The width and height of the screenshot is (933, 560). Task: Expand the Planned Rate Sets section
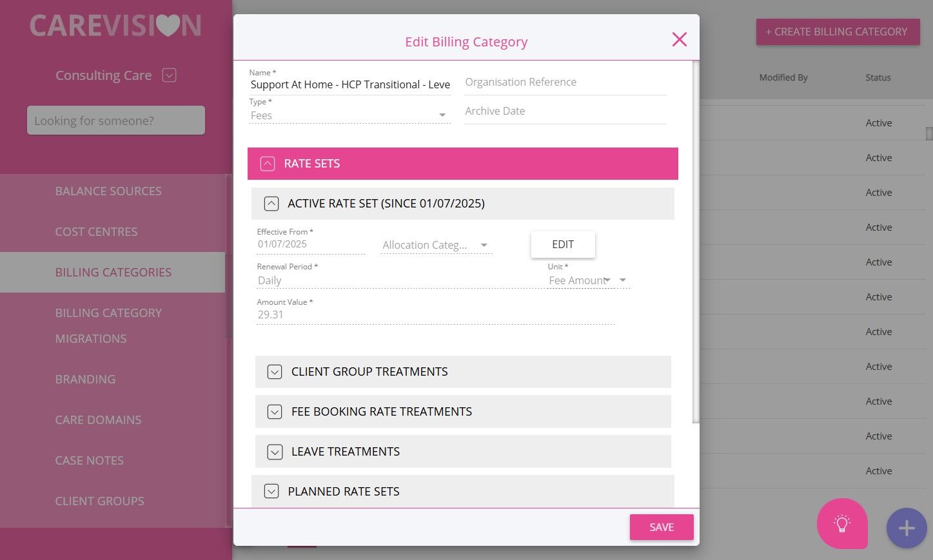271,492
